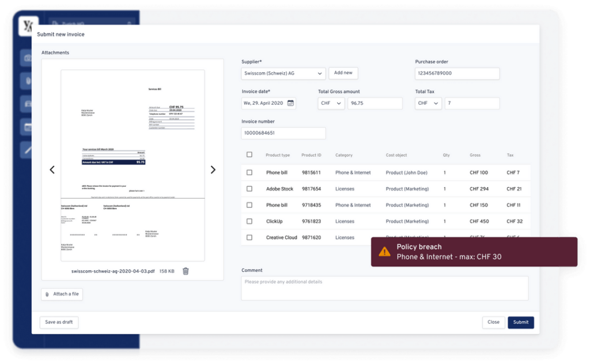Click tax amount CHF 11
Image resolution: width=590 pixels, height=364 pixels.
click(513, 205)
